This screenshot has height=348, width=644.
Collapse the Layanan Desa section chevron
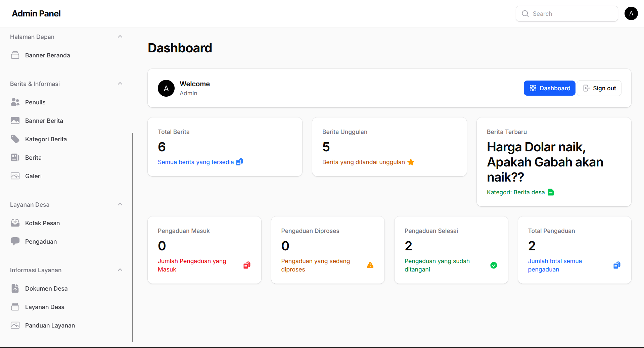point(120,204)
